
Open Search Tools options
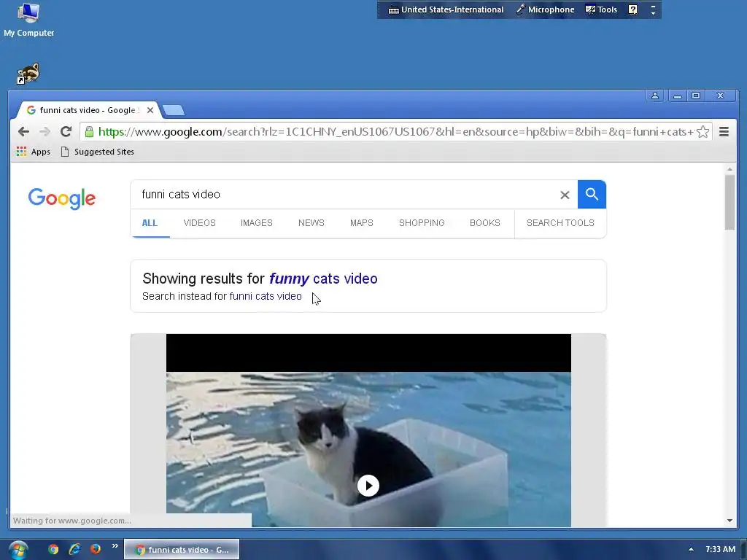tap(560, 223)
